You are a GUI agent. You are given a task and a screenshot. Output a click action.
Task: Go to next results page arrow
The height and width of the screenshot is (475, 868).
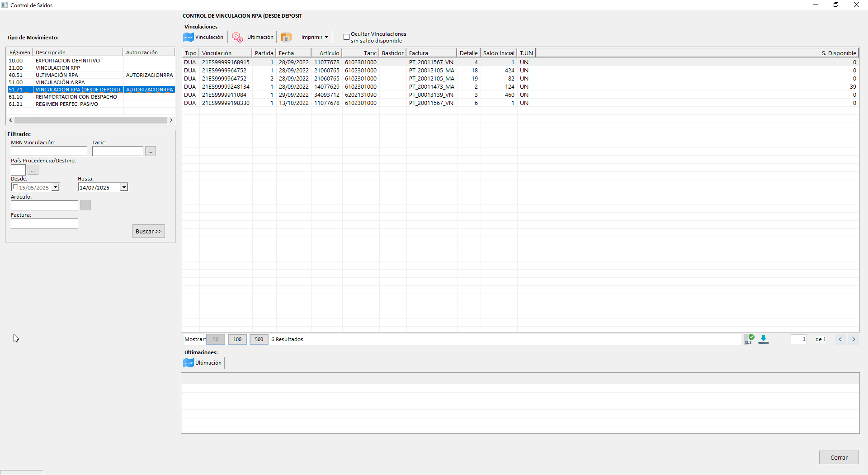[854, 339]
